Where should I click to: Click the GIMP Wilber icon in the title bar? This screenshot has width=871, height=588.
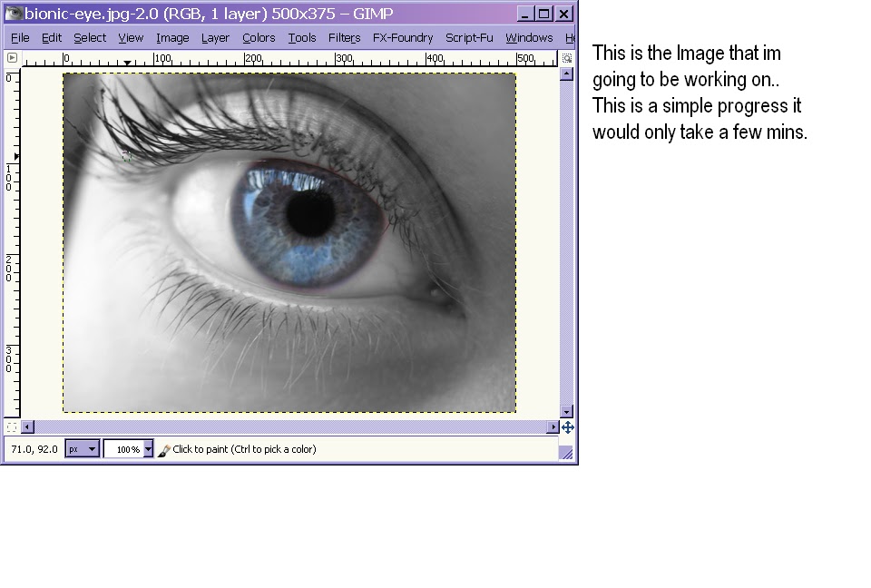[13, 13]
